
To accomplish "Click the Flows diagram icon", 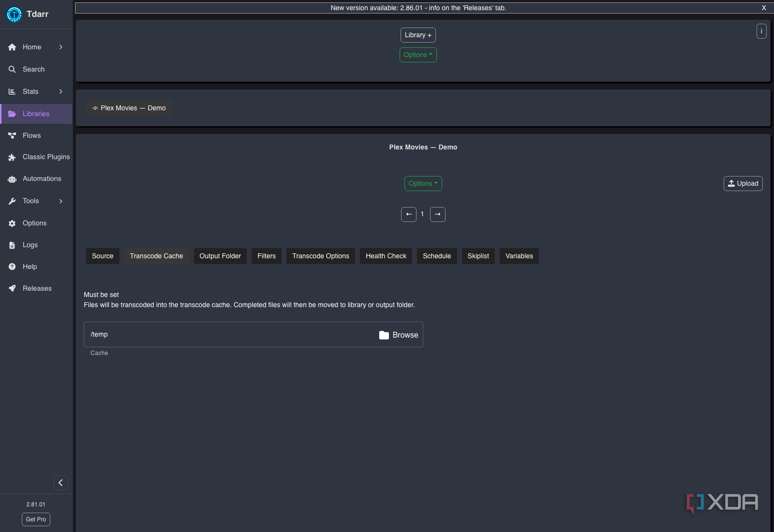I will tap(12, 135).
